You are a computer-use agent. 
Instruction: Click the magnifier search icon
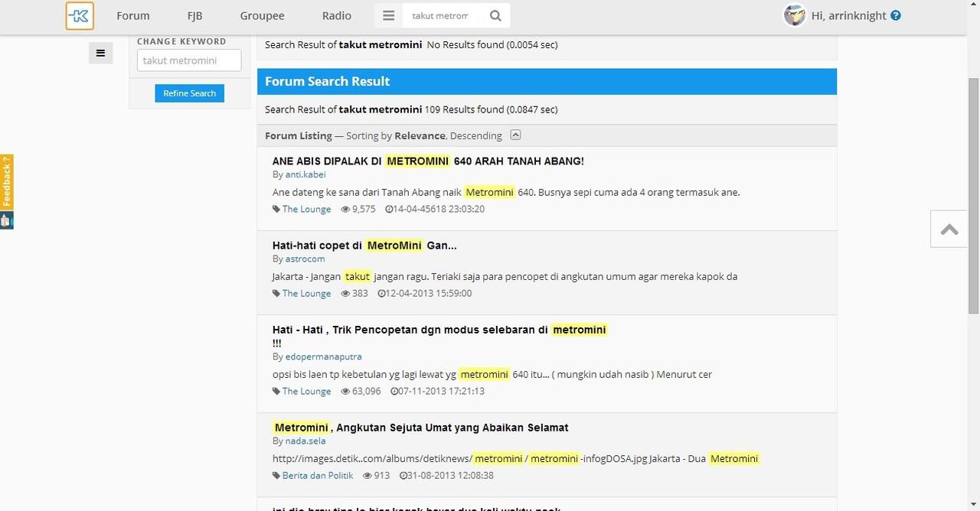[x=495, y=15]
